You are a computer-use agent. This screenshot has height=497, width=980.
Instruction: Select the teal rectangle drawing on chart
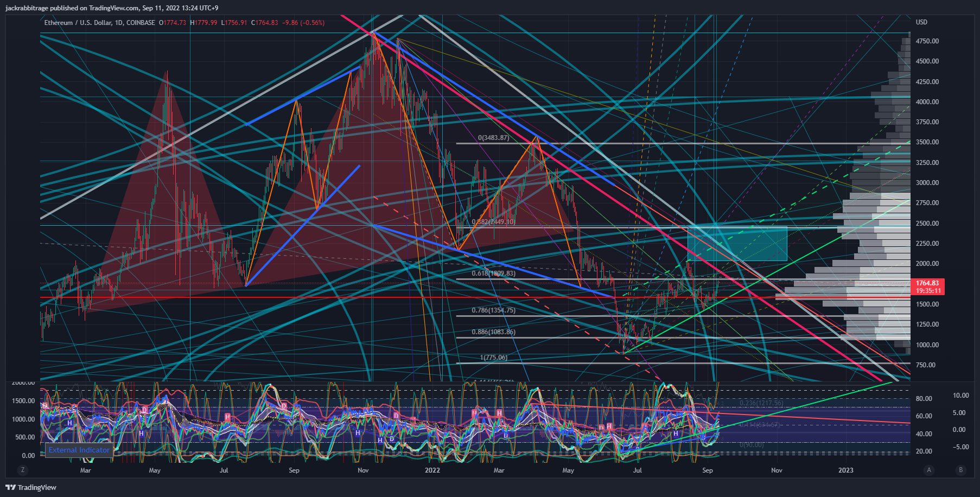(737, 244)
